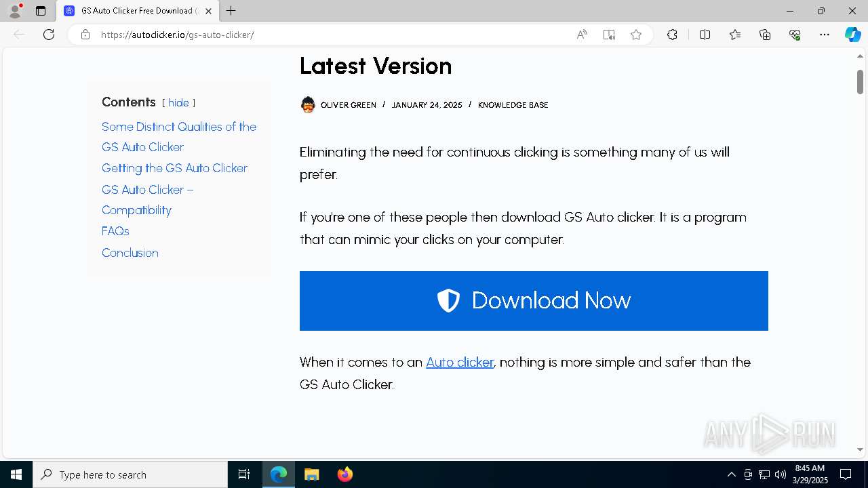
Task: Open network status tray icon
Action: [764, 474]
